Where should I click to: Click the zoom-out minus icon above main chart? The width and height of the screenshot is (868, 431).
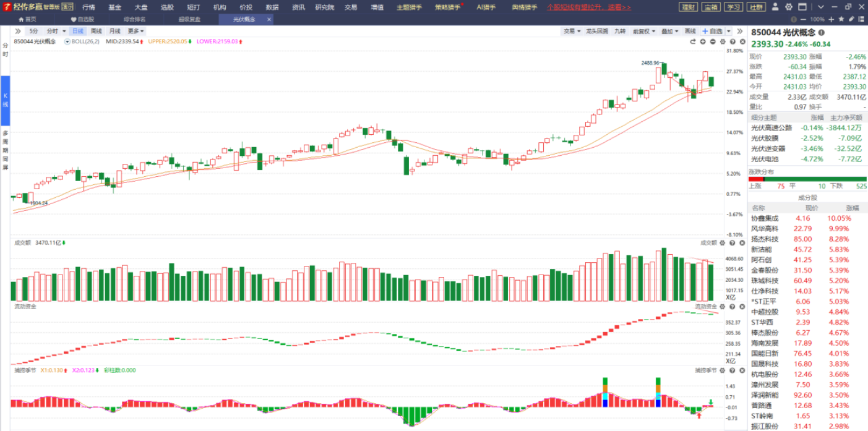pos(713,41)
